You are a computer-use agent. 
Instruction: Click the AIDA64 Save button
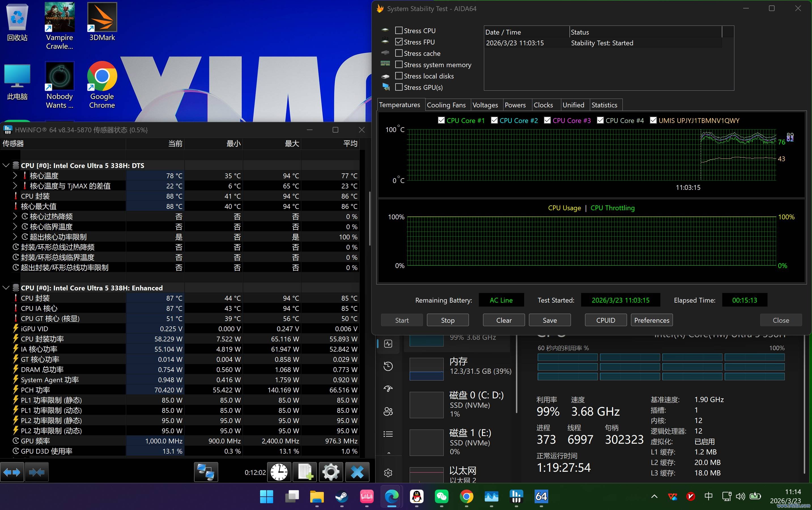tap(550, 320)
